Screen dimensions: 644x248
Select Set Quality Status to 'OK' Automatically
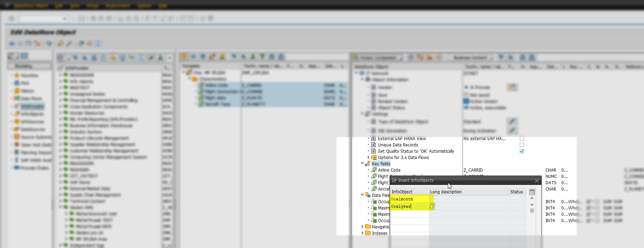point(416,151)
